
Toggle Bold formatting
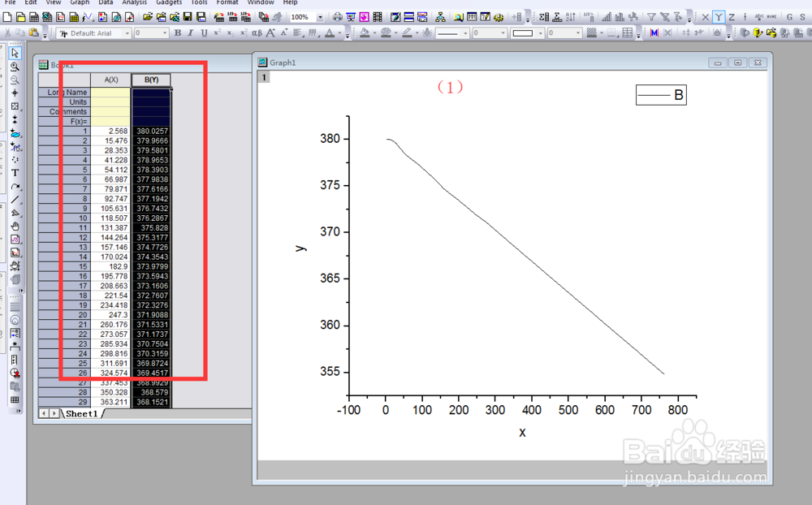pos(178,33)
